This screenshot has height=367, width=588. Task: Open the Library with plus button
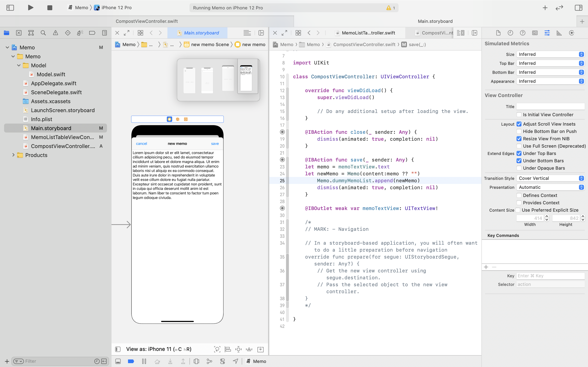tap(545, 8)
